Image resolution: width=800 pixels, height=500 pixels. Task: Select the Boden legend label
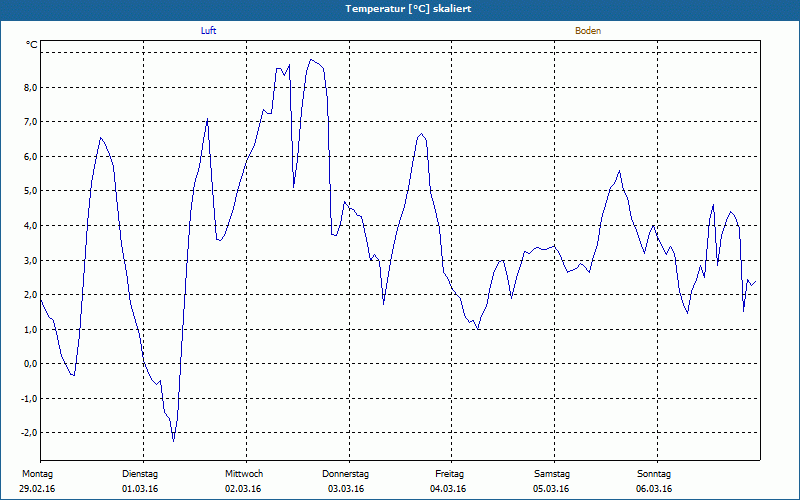[x=588, y=31]
